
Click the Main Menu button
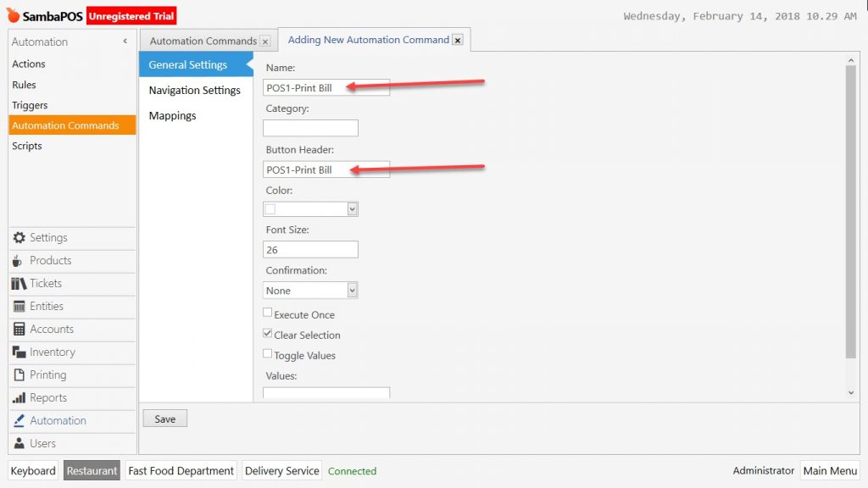pyautogui.click(x=830, y=471)
